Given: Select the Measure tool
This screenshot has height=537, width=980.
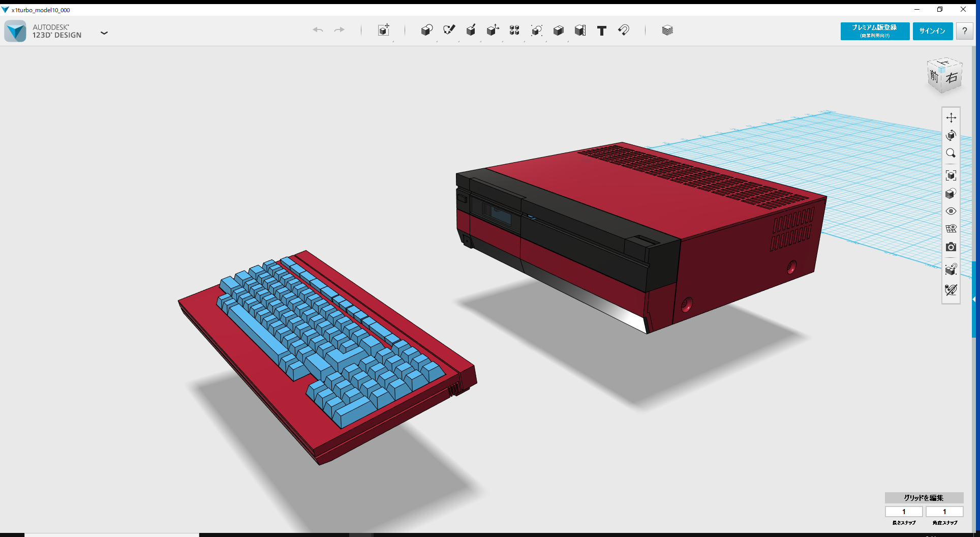Looking at the screenshot, I should (579, 30).
